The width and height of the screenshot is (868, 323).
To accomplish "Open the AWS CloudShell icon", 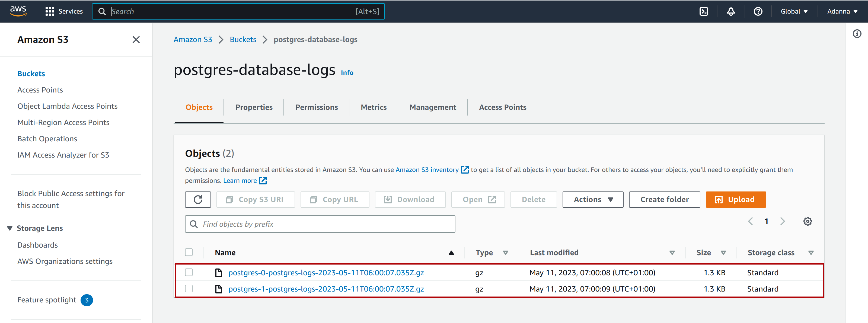I will (704, 11).
